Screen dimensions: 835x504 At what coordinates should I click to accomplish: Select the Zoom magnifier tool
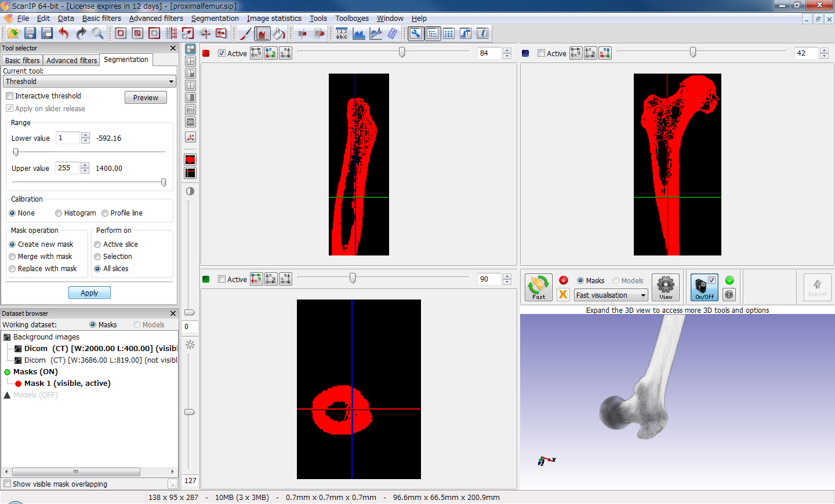(97, 34)
